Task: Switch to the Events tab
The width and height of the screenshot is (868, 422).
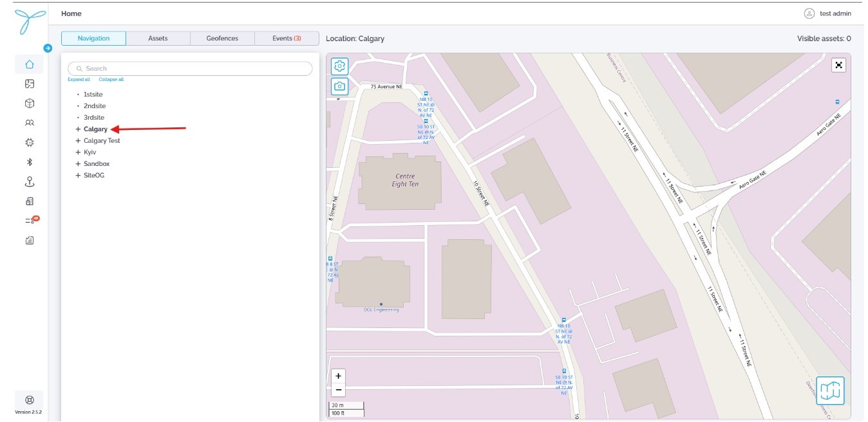Action: (x=287, y=39)
